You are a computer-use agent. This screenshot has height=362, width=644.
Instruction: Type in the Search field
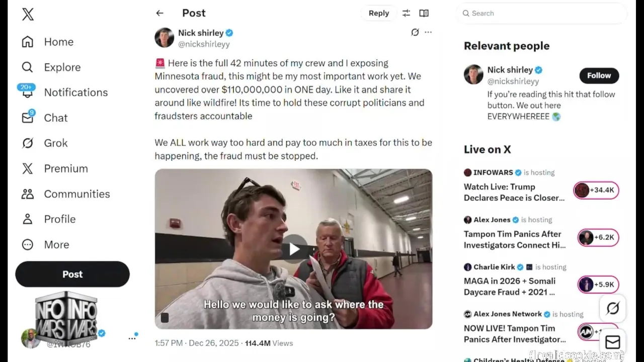coord(543,14)
